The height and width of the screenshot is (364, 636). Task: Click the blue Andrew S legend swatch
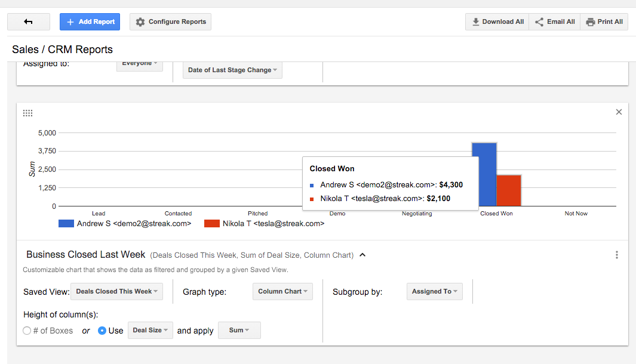click(x=66, y=224)
